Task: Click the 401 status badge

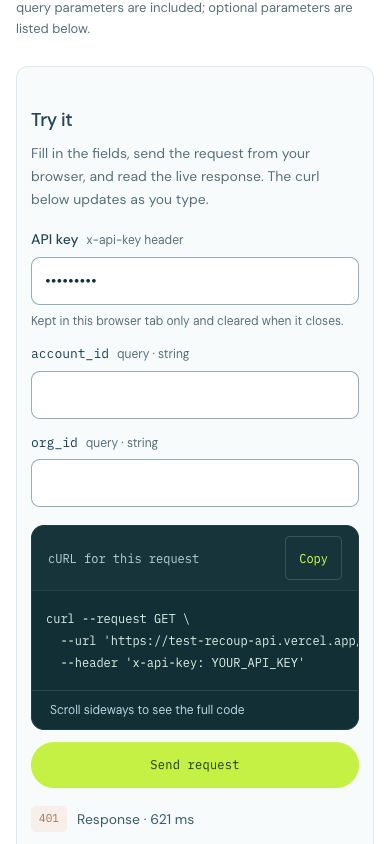Action: (49, 819)
